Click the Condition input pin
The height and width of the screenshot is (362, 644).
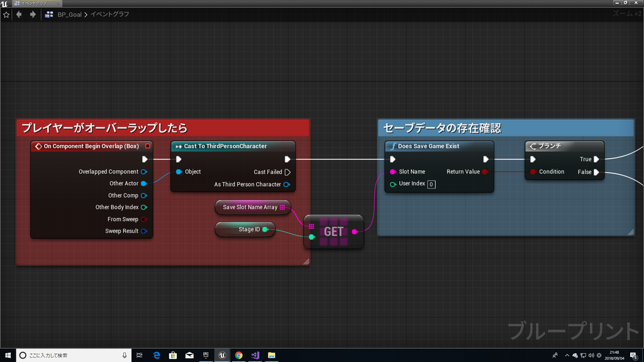click(533, 172)
